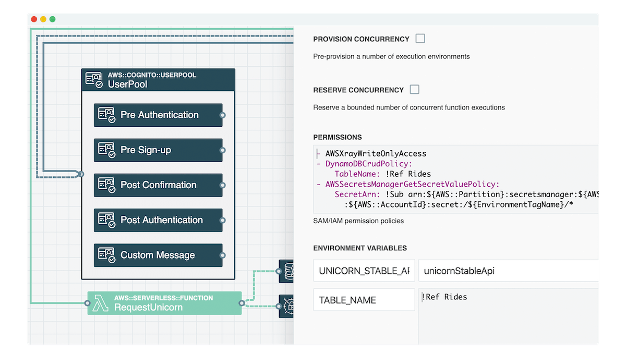Click the RequestUnicorn left input connector

coord(88,303)
